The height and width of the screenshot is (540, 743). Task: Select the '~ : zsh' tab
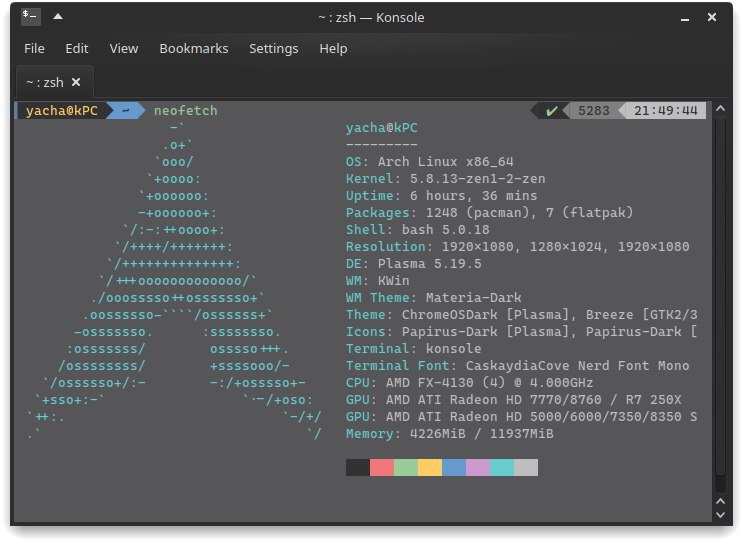[54, 82]
